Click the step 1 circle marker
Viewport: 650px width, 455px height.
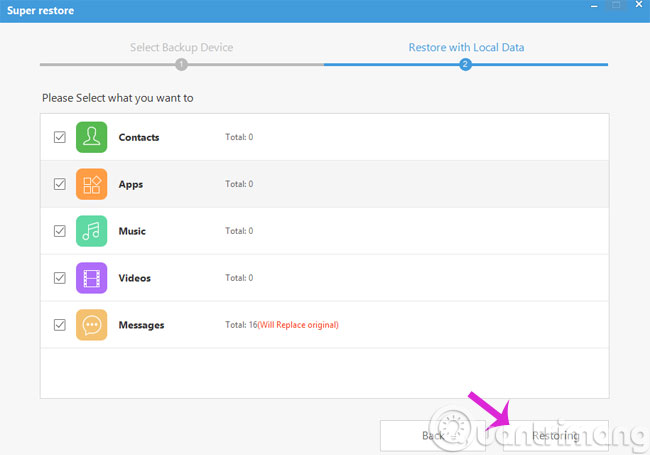click(x=181, y=64)
